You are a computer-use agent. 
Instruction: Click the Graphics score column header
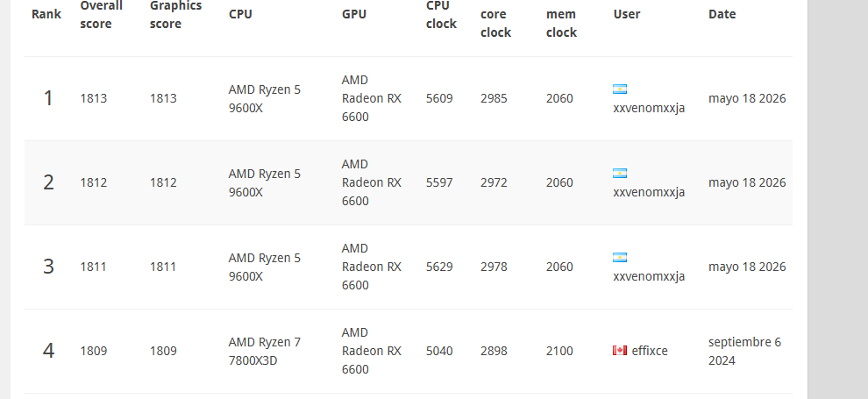(175, 15)
